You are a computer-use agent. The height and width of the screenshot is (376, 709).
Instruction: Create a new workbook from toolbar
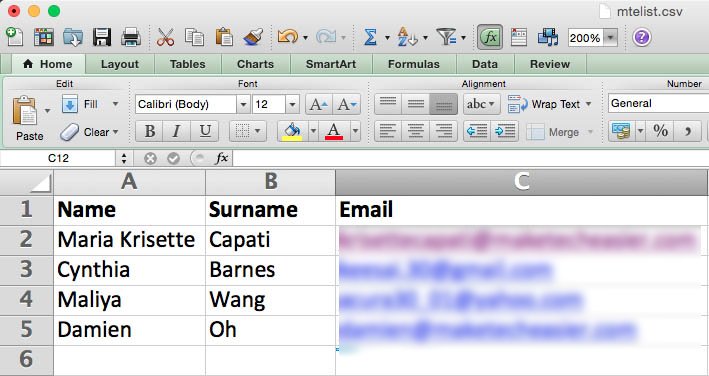[x=15, y=37]
